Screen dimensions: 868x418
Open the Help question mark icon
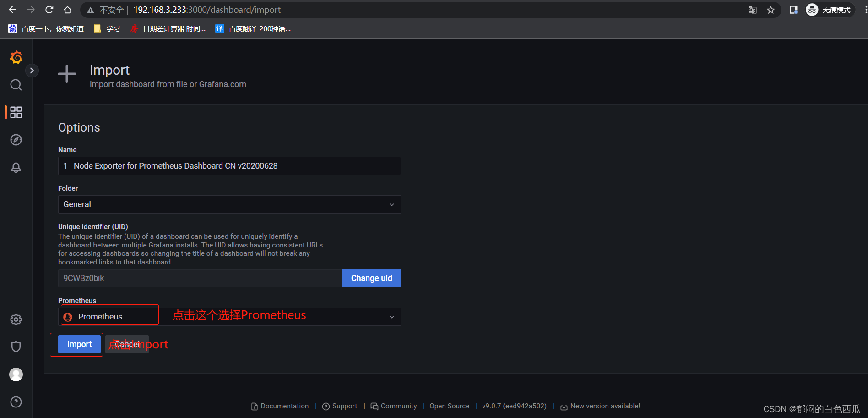click(x=16, y=402)
